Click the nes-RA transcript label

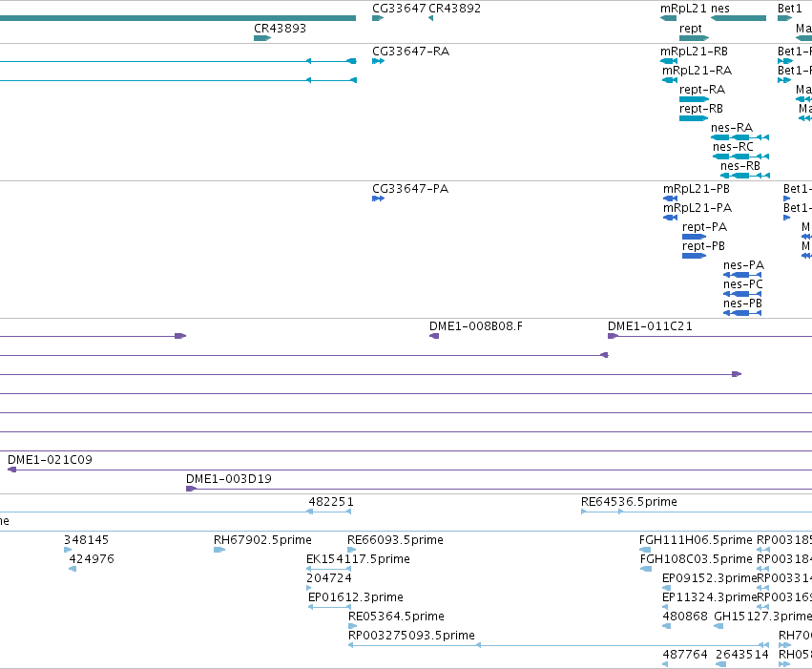tap(732, 128)
